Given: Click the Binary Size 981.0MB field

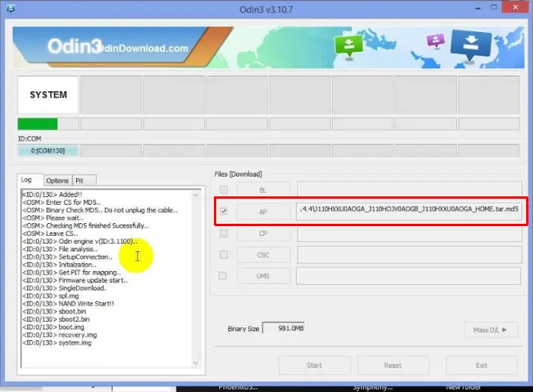Looking at the screenshot, I should click(x=283, y=328).
